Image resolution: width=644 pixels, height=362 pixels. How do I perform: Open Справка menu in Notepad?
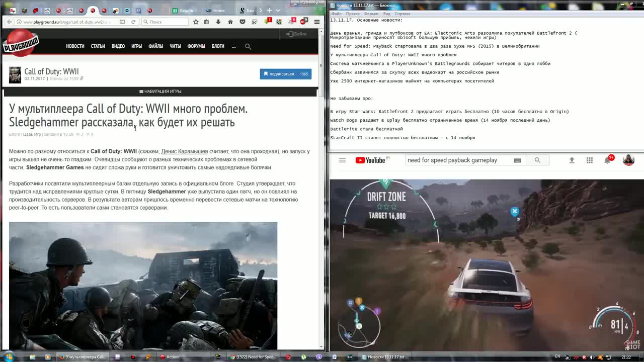[x=403, y=14]
